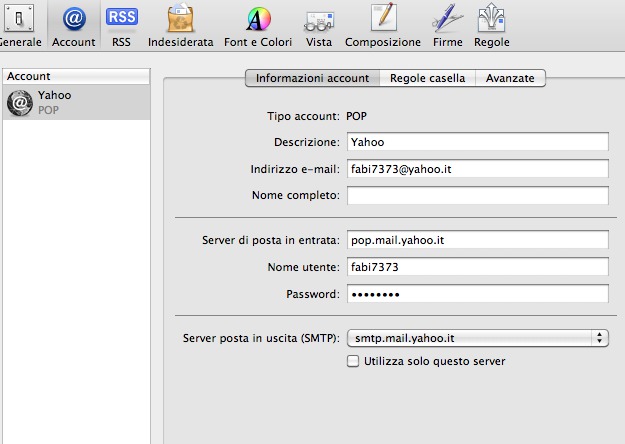This screenshot has height=444, width=625.
Task: Open the Indesiderata junk mail pane
Action: tap(181, 25)
